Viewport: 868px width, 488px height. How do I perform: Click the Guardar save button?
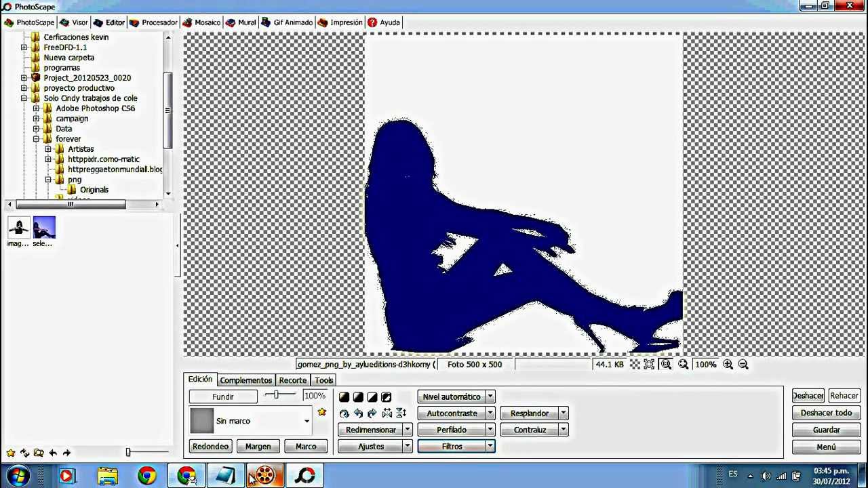coord(826,430)
